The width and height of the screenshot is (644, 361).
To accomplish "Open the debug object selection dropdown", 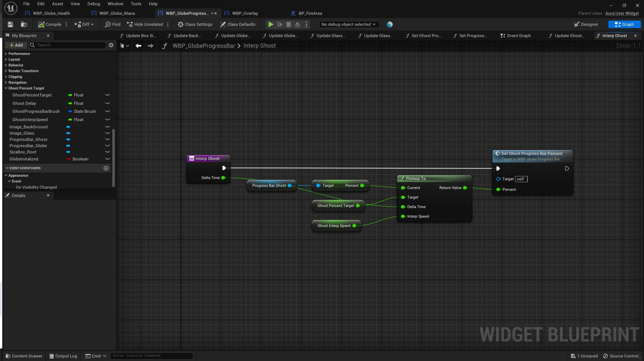I will click(348, 24).
